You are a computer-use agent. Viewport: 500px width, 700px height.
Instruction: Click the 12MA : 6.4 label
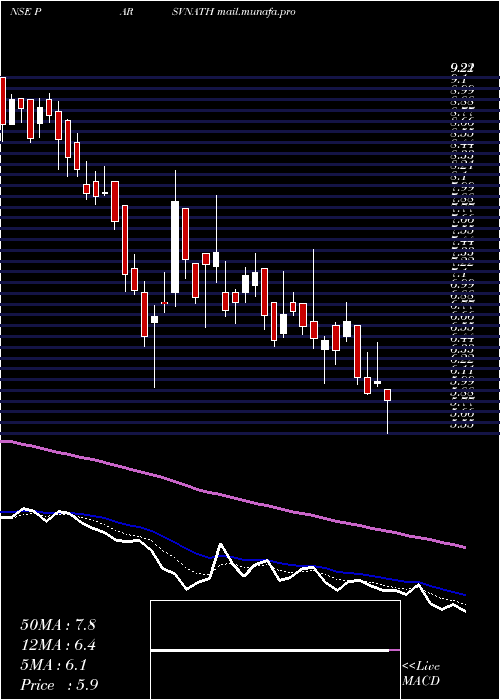coord(58,645)
